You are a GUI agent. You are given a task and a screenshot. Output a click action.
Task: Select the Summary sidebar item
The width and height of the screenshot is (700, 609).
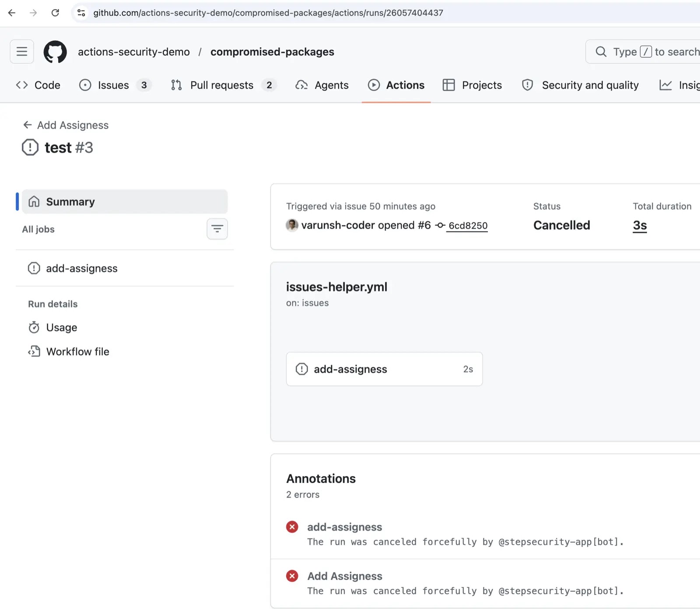(x=125, y=202)
